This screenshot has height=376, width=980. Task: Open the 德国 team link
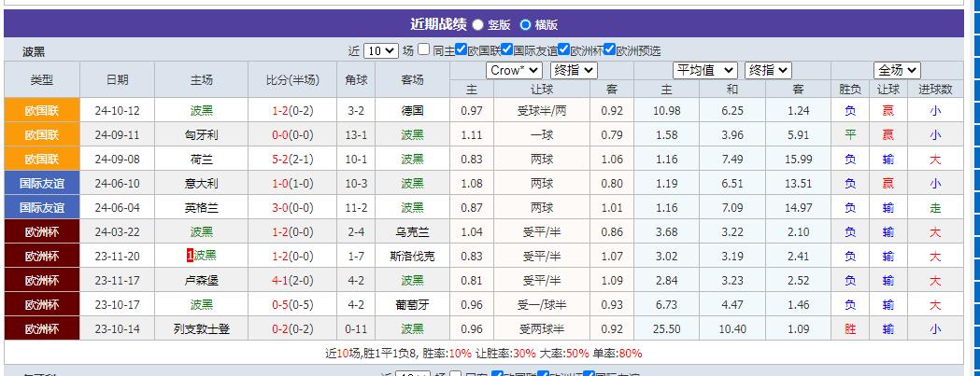coord(412,110)
